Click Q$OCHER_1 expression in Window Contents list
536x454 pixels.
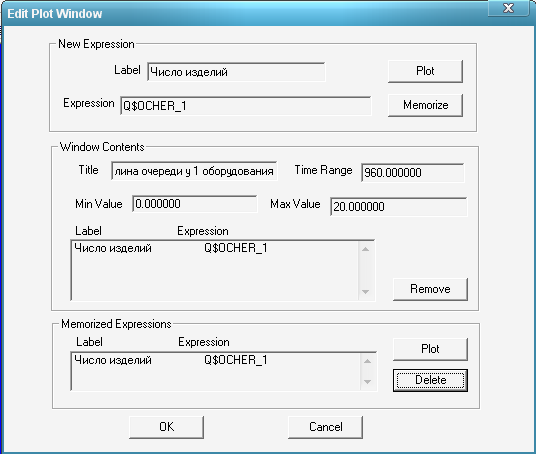[x=236, y=248]
